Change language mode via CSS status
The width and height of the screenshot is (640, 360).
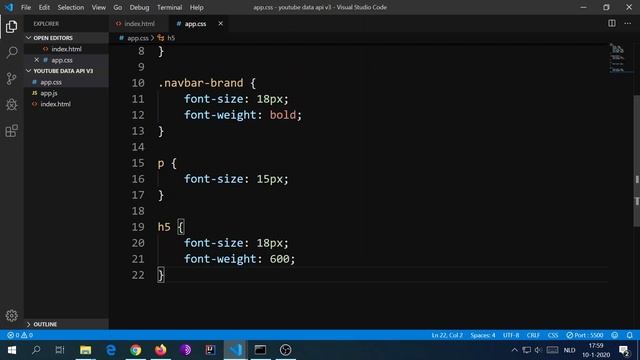click(553, 335)
